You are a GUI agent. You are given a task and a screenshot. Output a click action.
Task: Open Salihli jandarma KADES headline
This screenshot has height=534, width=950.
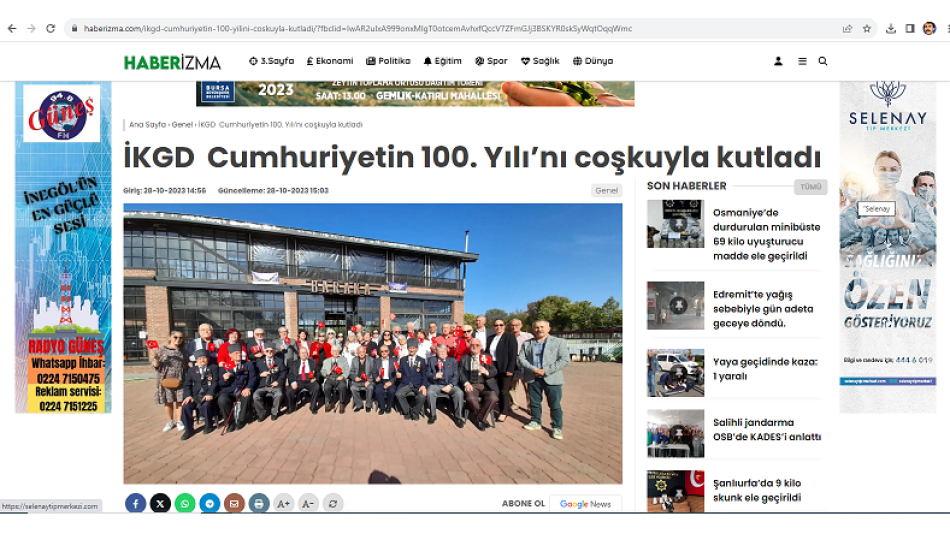pyautogui.click(x=767, y=430)
